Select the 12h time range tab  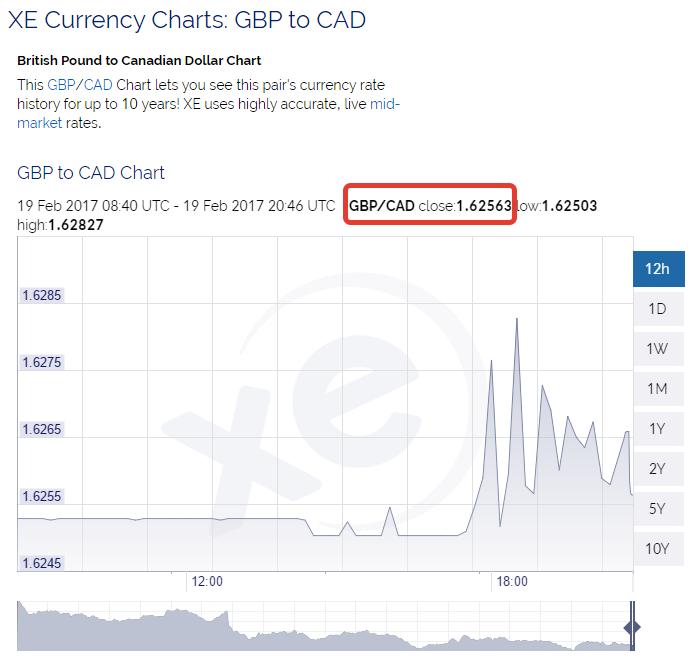coord(659,269)
